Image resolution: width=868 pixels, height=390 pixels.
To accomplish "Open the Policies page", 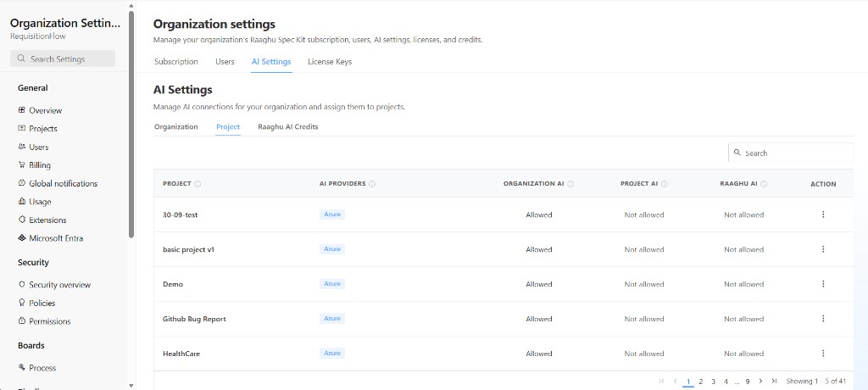I will [36, 303].
